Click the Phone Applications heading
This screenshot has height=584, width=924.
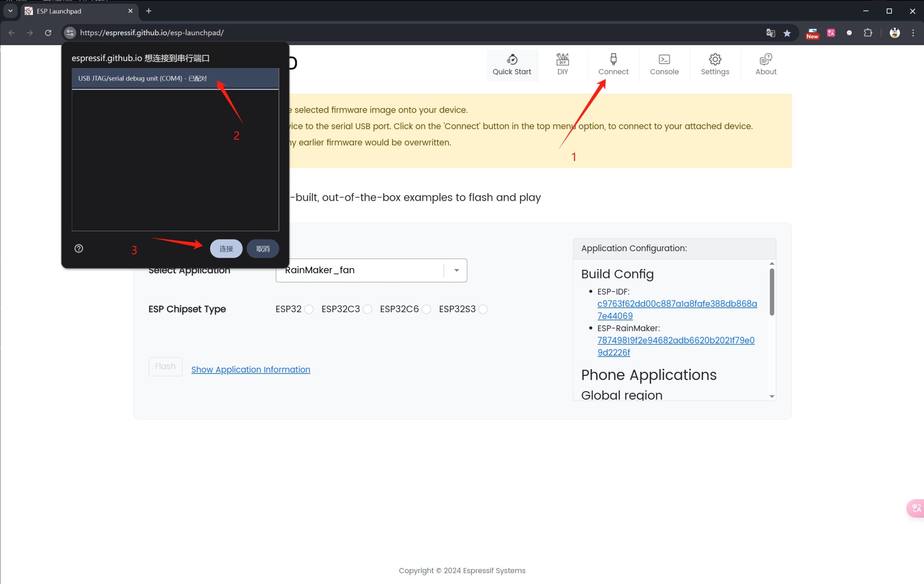pos(649,375)
